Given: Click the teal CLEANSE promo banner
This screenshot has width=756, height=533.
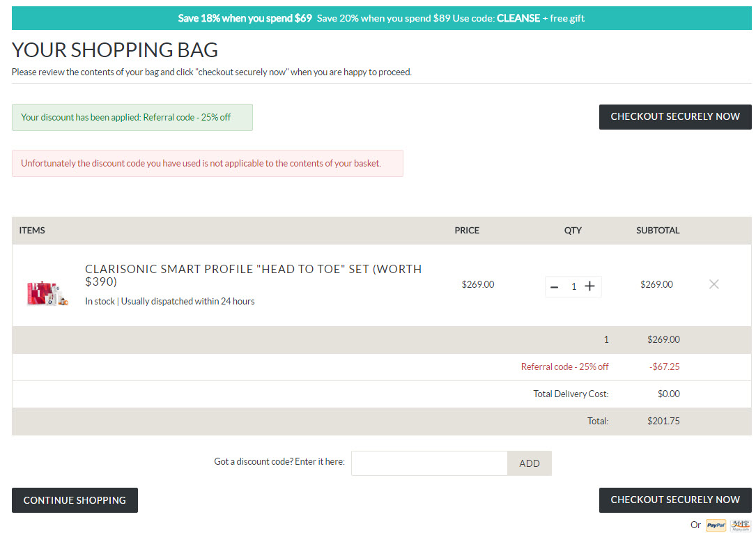Looking at the screenshot, I should point(381,18).
